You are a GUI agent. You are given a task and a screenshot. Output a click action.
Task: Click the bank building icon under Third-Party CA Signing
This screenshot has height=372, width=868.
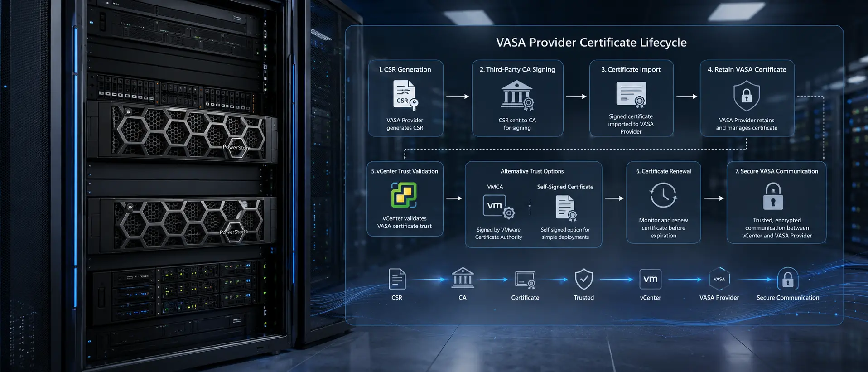(517, 96)
